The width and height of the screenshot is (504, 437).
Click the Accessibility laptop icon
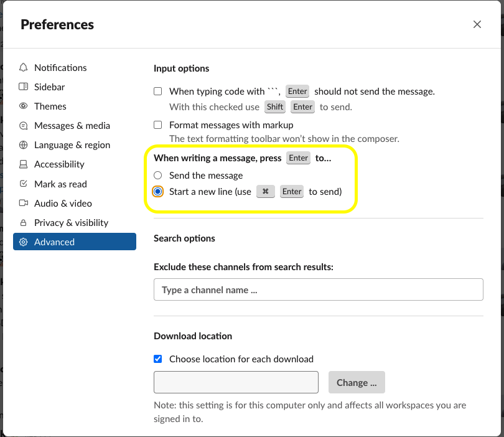(x=24, y=164)
